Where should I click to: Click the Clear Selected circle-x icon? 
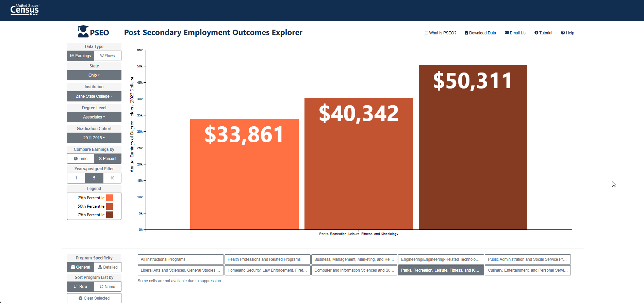click(81, 298)
